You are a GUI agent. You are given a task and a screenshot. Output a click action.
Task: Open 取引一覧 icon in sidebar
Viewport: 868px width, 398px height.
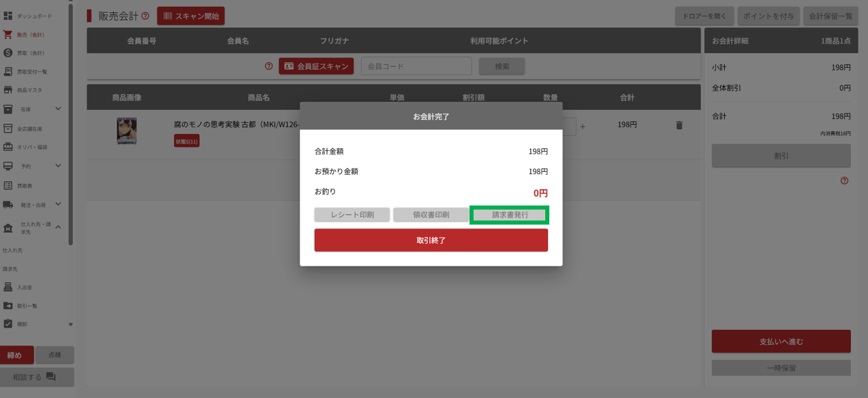point(8,305)
